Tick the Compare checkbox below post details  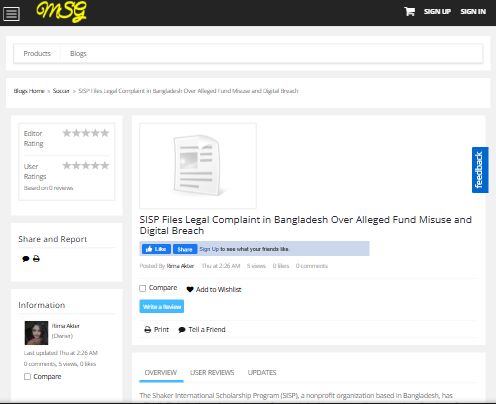(x=143, y=288)
